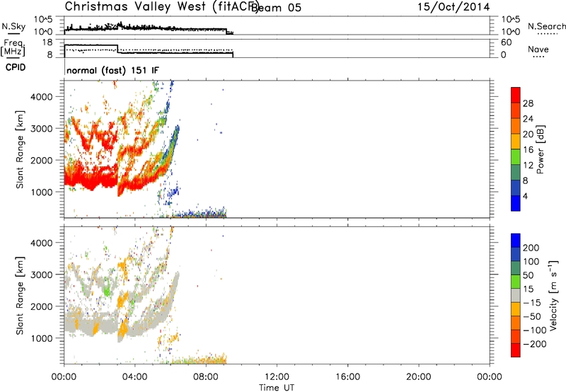Click the '200' velocity colorbar label
This screenshot has height=392, width=566.
click(531, 248)
